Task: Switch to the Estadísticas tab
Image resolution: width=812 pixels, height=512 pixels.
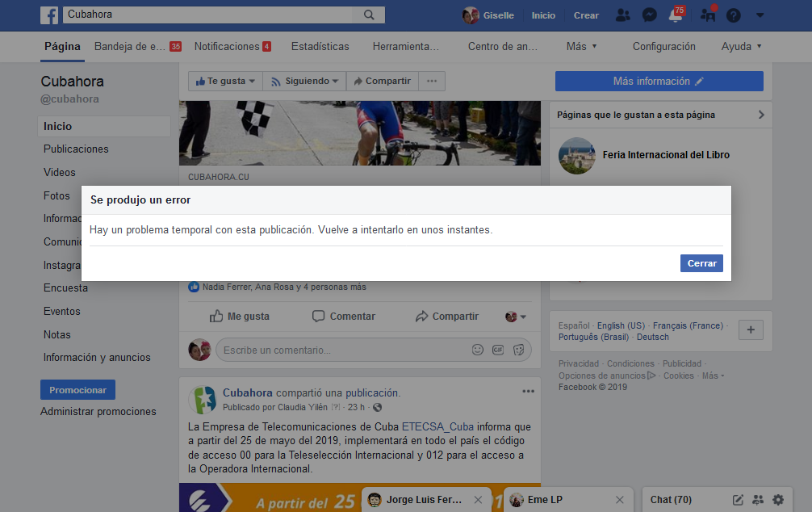Action: [x=320, y=47]
